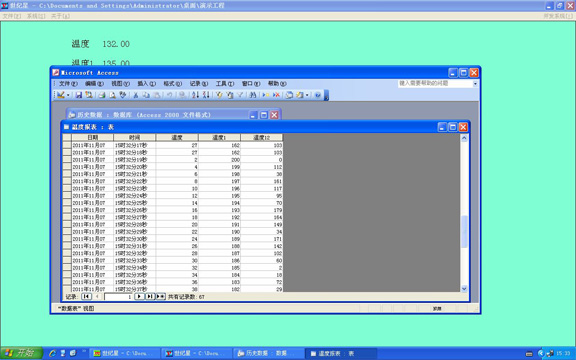The width and height of the screenshot is (576, 360).
Task: Open the 编辑 menu in Access
Action: point(94,84)
